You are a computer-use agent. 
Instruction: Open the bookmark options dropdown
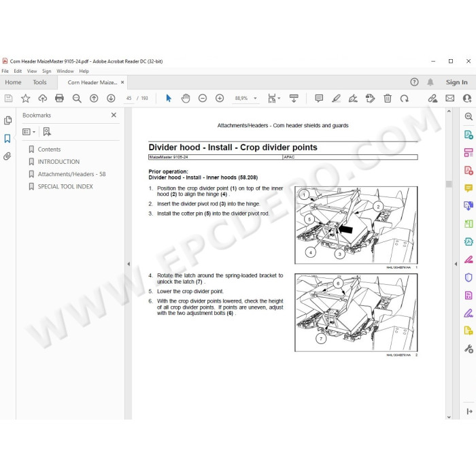click(x=29, y=132)
